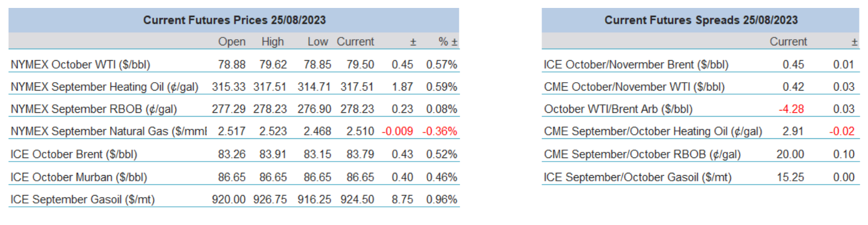
Task: Click the Open column header
Action: point(232,42)
